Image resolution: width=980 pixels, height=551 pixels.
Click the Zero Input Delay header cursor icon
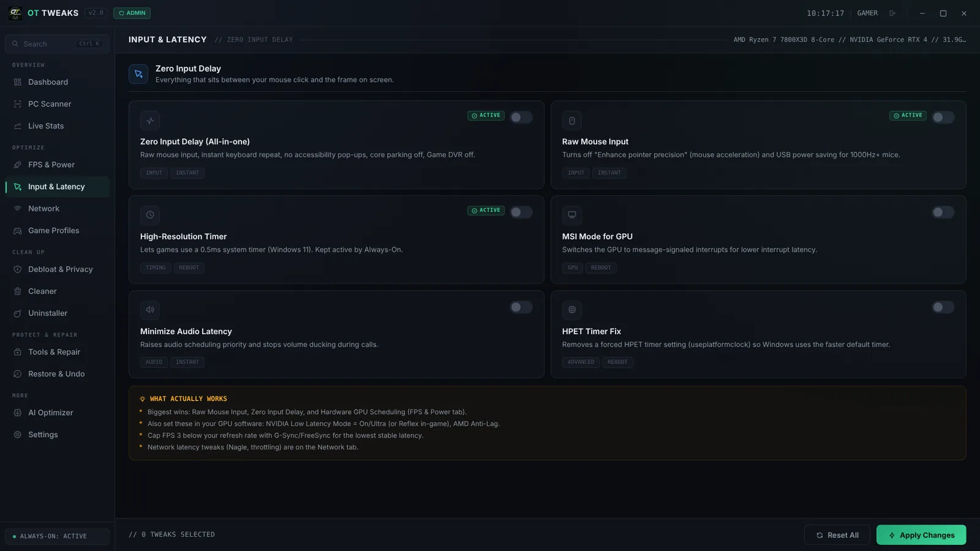[x=138, y=74]
